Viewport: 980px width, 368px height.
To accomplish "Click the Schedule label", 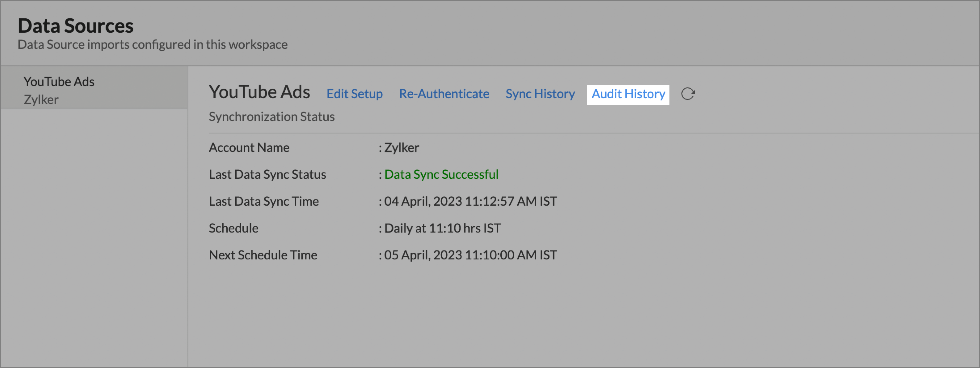I will [233, 228].
